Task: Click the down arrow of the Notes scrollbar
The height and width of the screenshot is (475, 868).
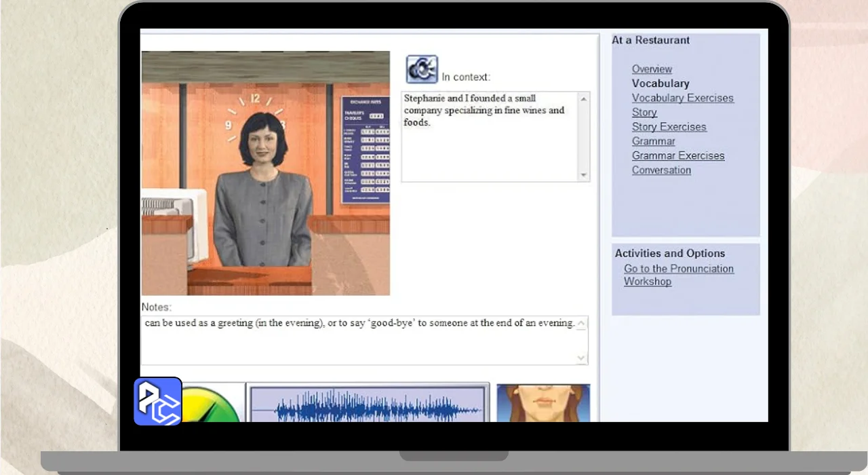Action: [x=581, y=358]
